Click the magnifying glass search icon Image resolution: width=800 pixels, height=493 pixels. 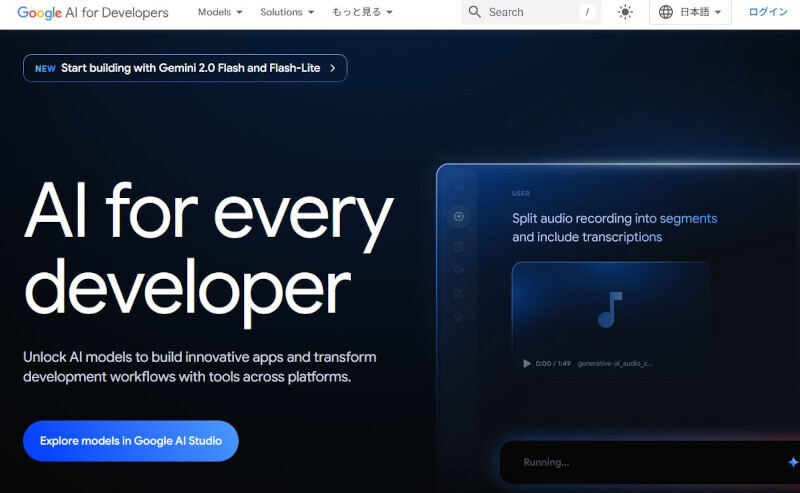[x=474, y=12]
